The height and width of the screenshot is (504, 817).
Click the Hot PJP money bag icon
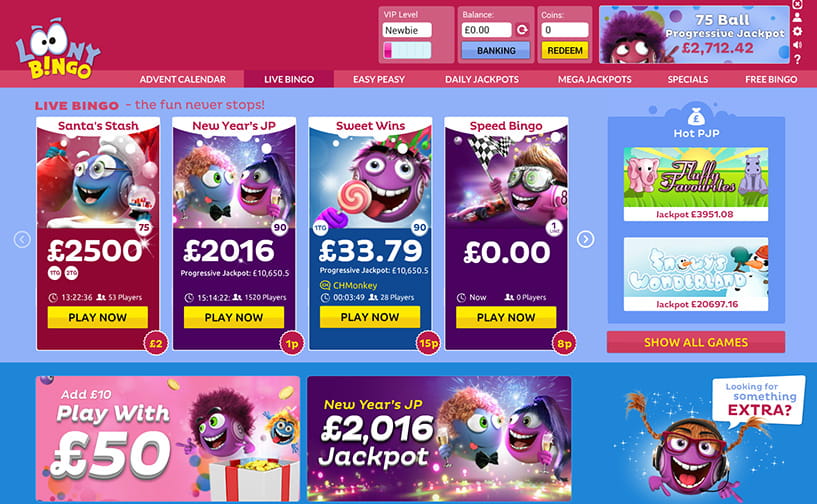click(696, 116)
